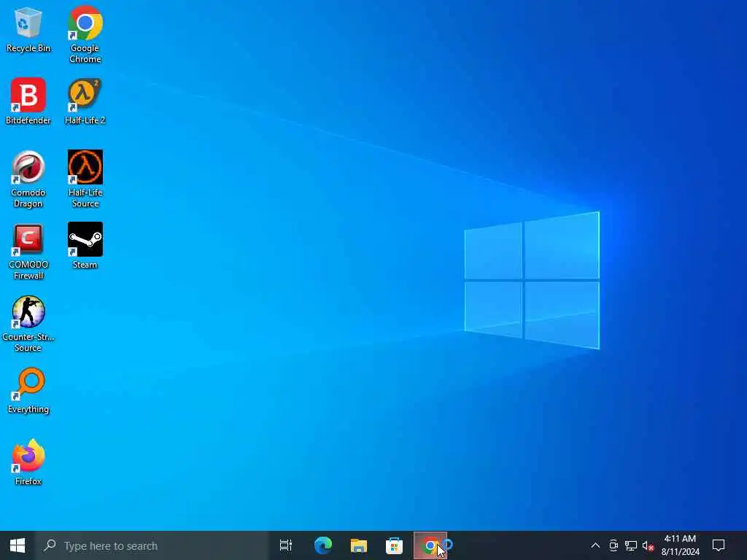
Task: Select the Firefox desktop shortcut
Action: [x=28, y=462]
